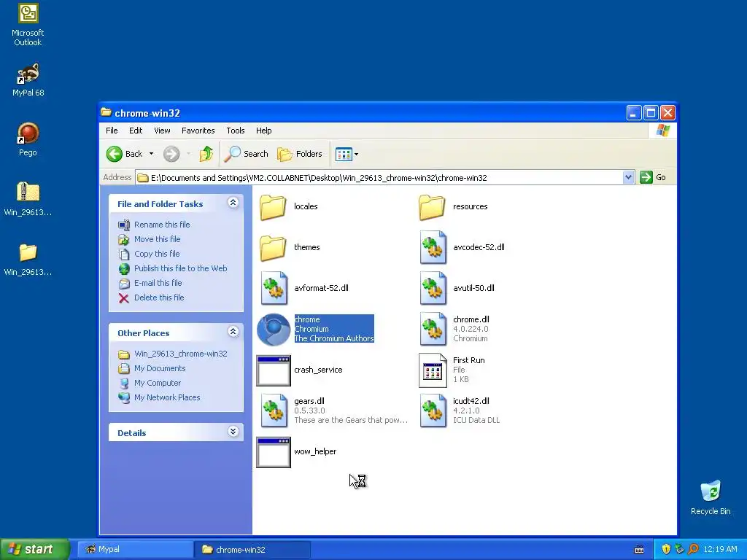Image resolution: width=747 pixels, height=560 pixels.
Task: Select the avutil-50.dll file icon
Action: (433, 288)
